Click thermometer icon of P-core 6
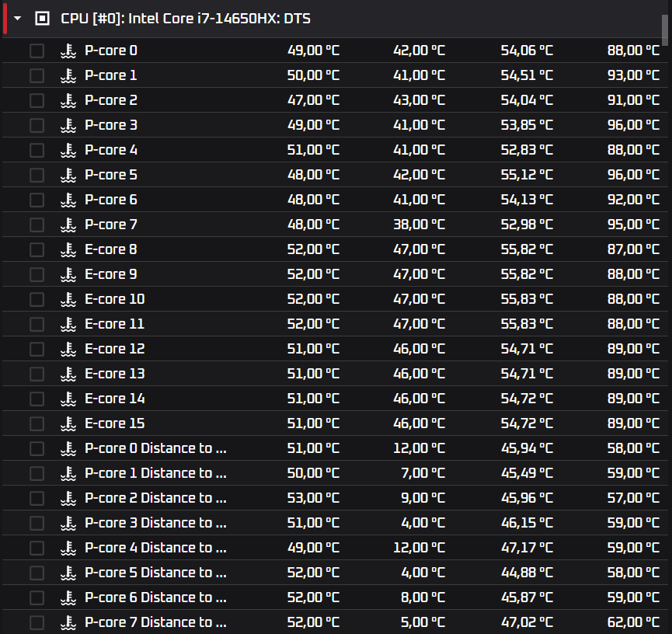The image size is (672, 634). click(x=68, y=200)
